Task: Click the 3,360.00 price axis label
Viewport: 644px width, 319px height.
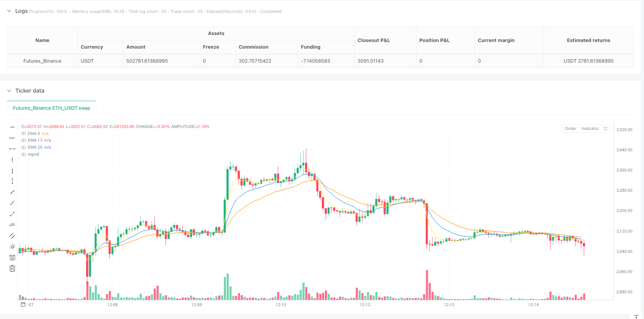Action: click(x=624, y=170)
